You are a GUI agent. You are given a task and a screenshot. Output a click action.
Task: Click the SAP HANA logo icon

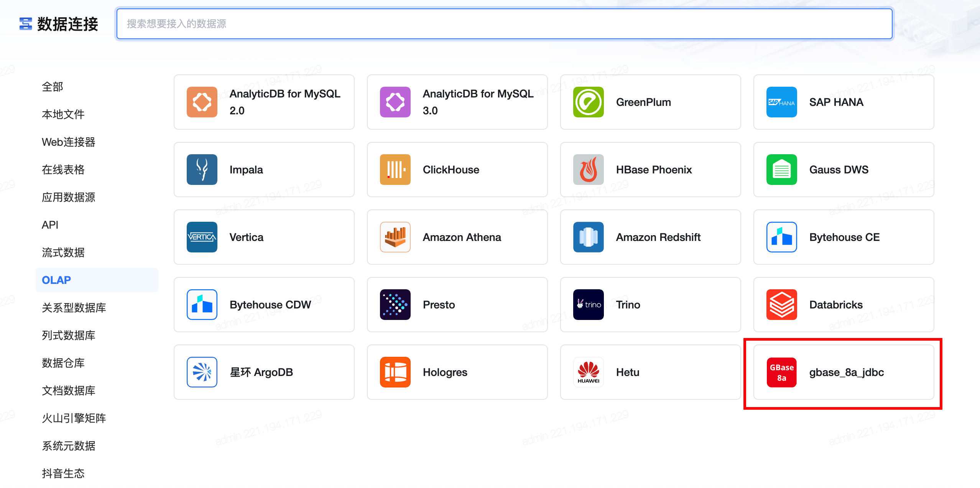(x=782, y=102)
